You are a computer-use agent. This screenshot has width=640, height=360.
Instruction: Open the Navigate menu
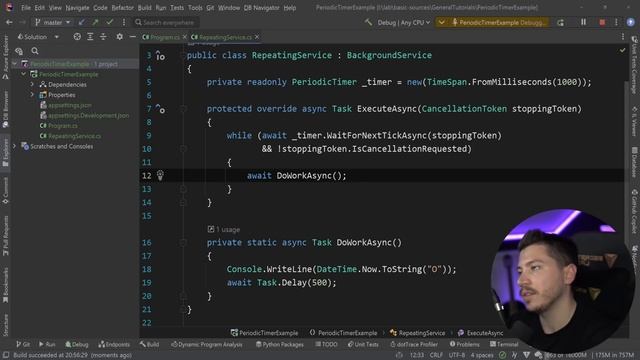click(x=77, y=8)
